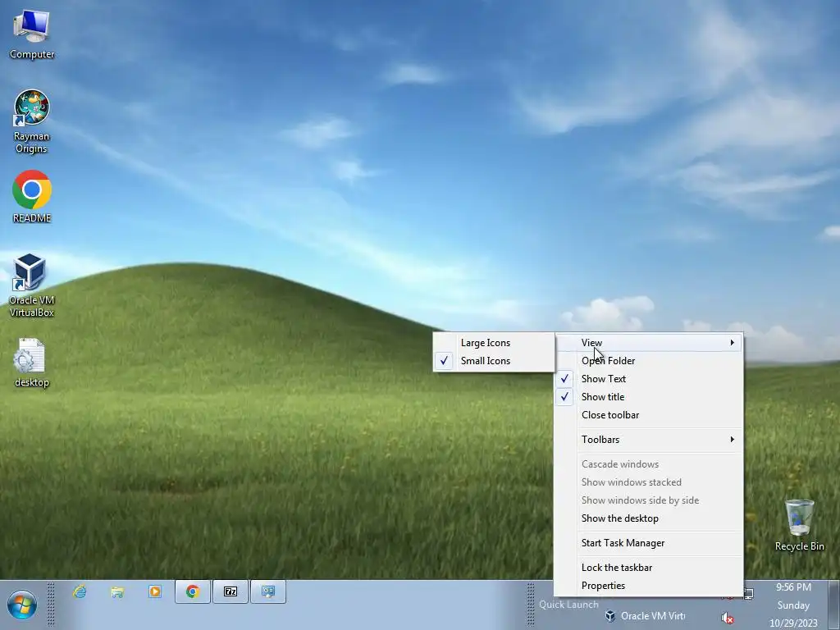The height and width of the screenshot is (630, 840).
Task: Open the Windows Start orb
Action: click(22, 605)
